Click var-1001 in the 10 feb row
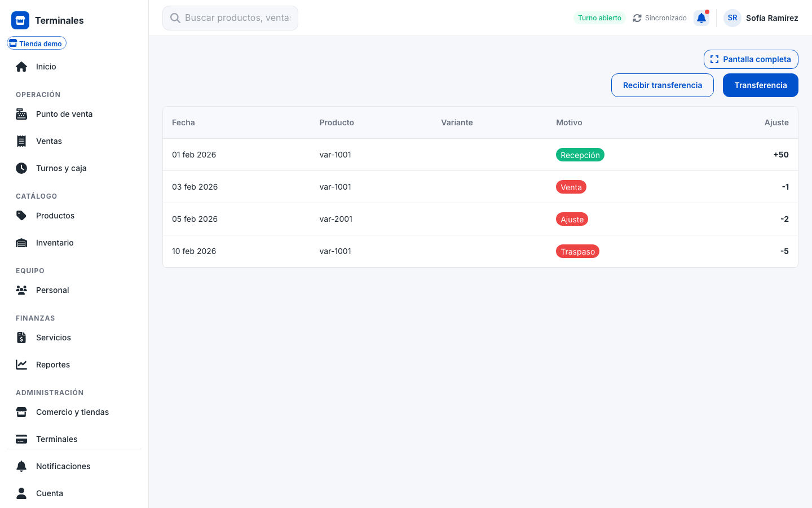The height and width of the screenshot is (508, 812). pos(336,251)
